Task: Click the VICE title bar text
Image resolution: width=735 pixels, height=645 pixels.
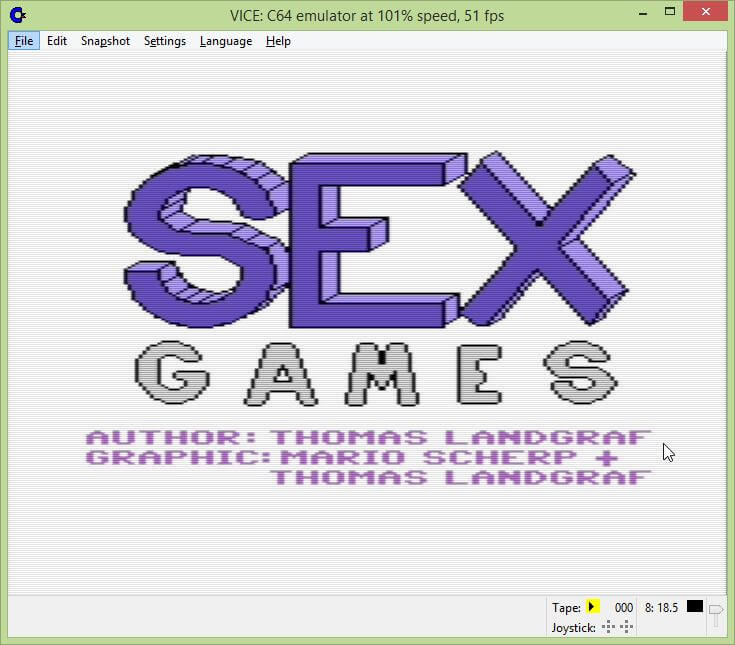Action: click(x=367, y=16)
